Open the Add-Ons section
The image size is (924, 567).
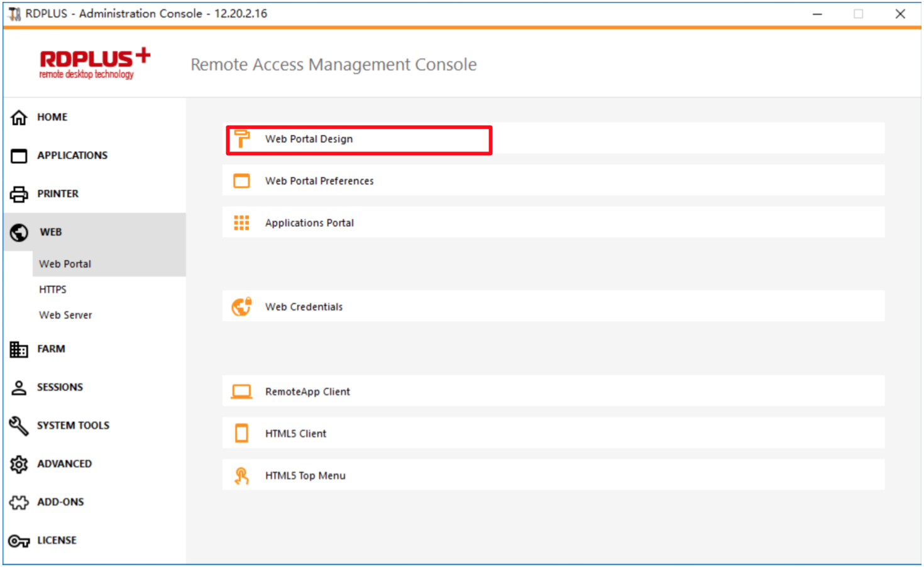pyautogui.click(x=60, y=502)
